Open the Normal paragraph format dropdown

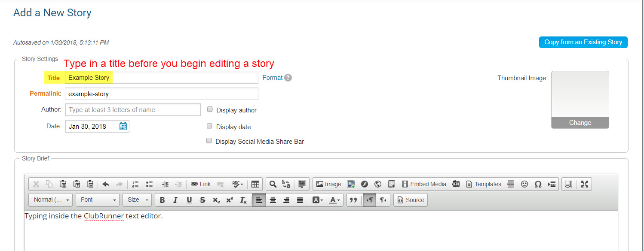(x=51, y=200)
